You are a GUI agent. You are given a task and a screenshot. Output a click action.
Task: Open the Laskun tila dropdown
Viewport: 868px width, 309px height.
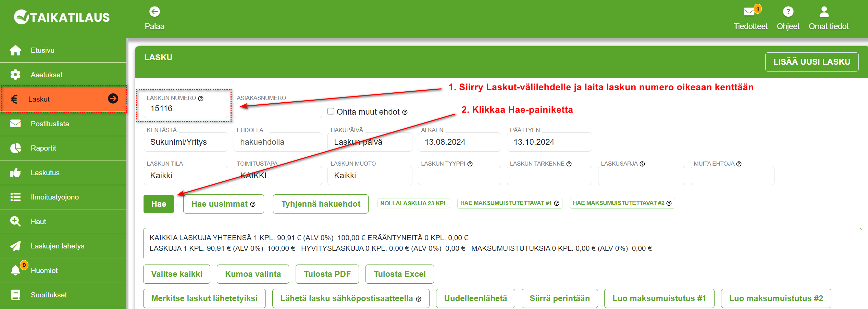pyautogui.click(x=186, y=176)
